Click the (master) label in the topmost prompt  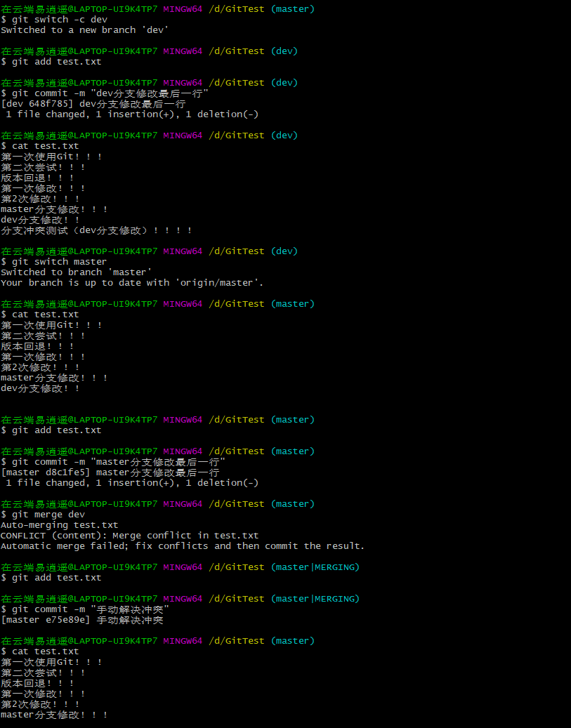tap(292, 9)
